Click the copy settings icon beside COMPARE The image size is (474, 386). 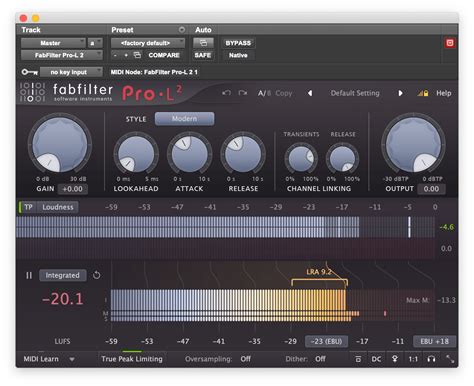coord(137,55)
